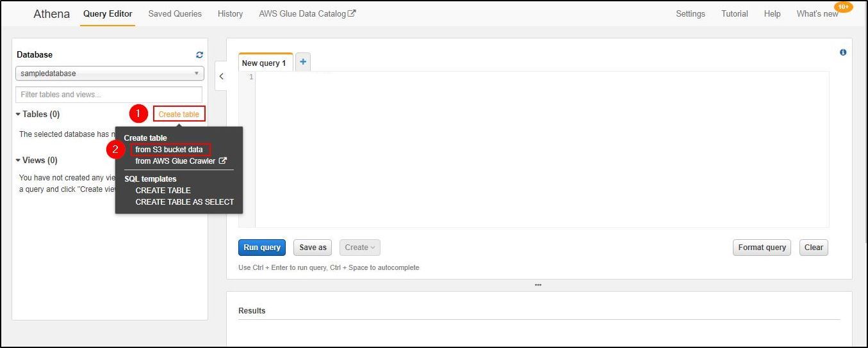This screenshot has width=868, height=348.
Task: Click the resize handle dots above Results
Action: coord(538,285)
